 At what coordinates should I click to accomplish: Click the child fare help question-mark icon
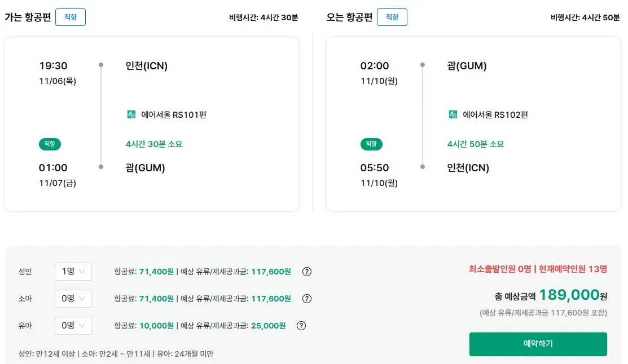pos(307,299)
